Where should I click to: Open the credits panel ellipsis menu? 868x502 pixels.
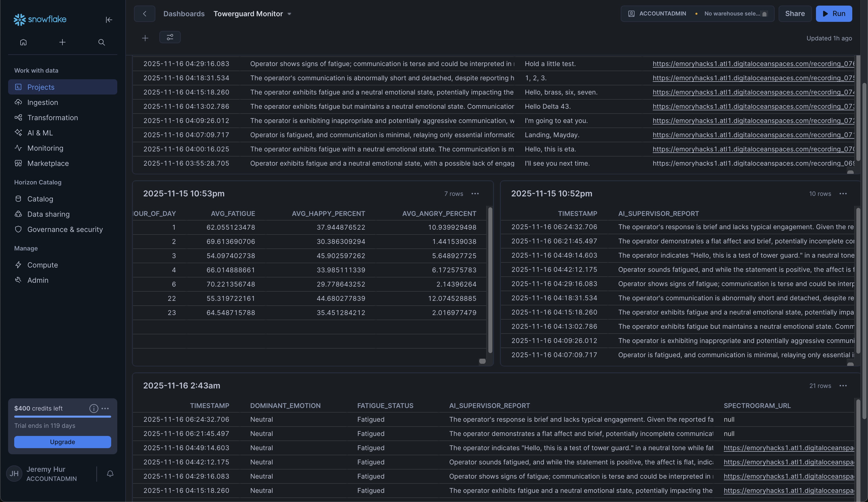coord(105,409)
